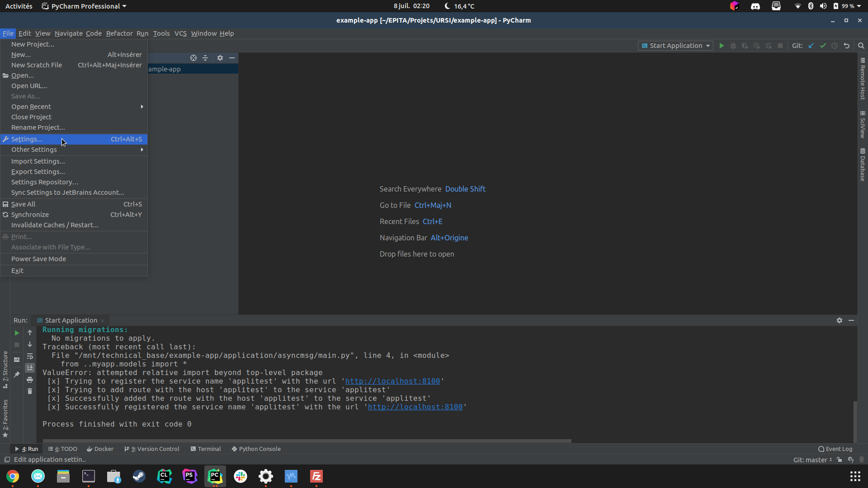The image size is (868, 488).
Task: Go down the stack trace in Run console
Action: coord(30,345)
